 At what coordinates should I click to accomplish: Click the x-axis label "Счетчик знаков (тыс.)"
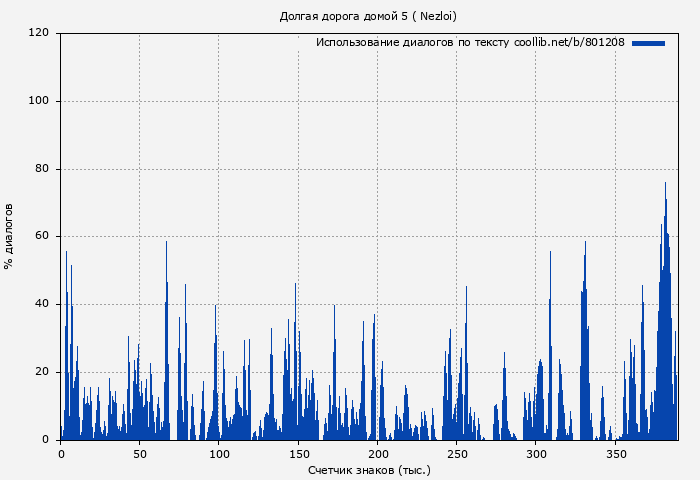(369, 469)
